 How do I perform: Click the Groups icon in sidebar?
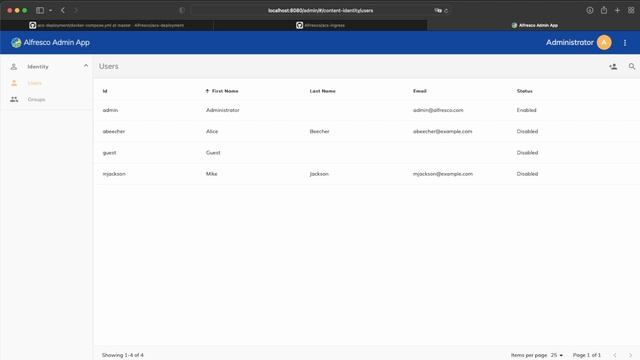[14, 99]
